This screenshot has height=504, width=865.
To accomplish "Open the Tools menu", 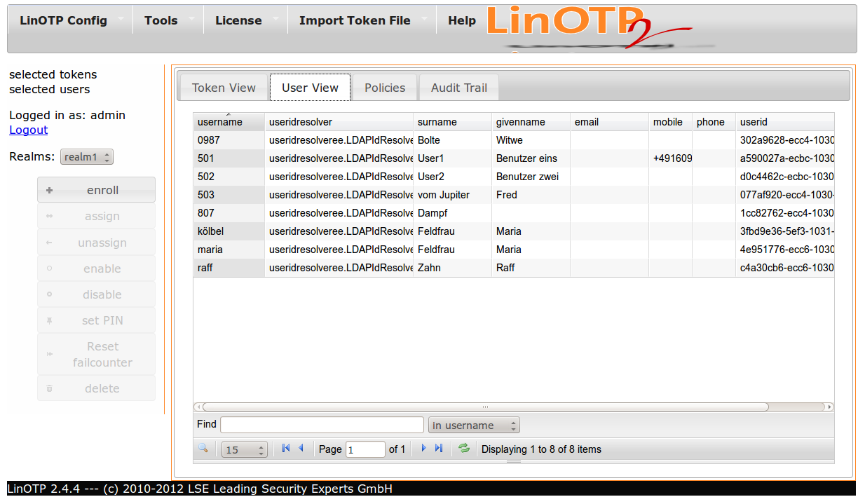I will 161,20.
